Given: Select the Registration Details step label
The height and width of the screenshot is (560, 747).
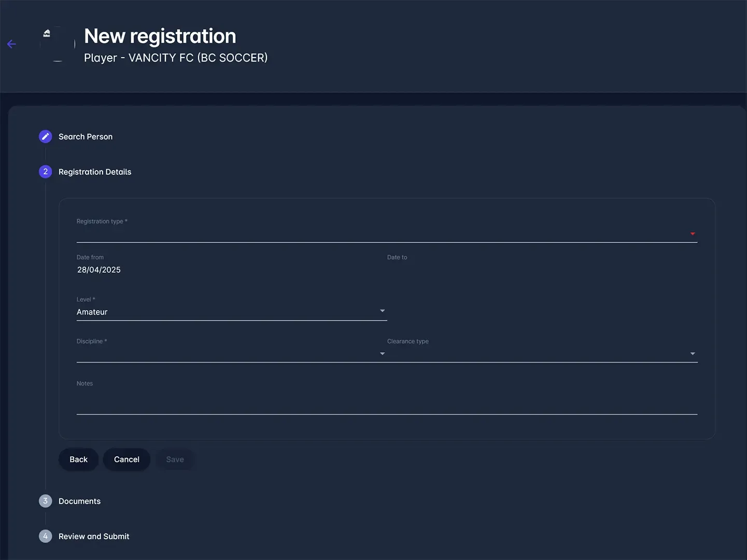Looking at the screenshot, I should (x=95, y=172).
